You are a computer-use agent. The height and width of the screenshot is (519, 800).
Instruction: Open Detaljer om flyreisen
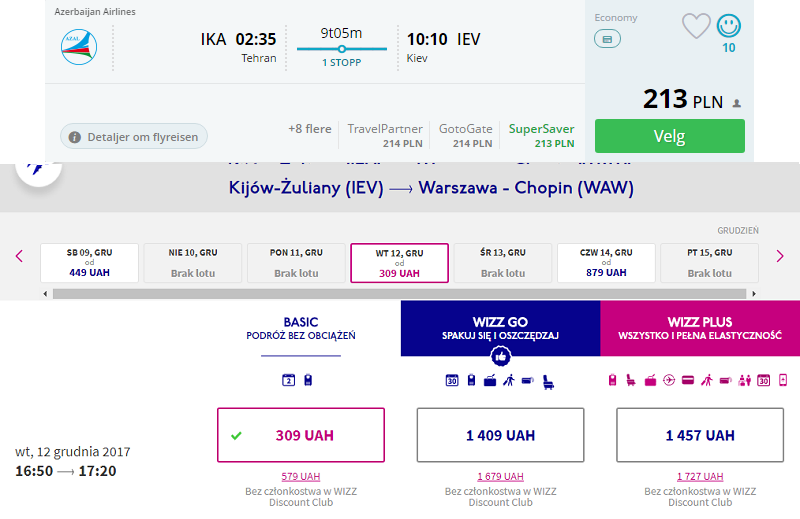point(134,137)
